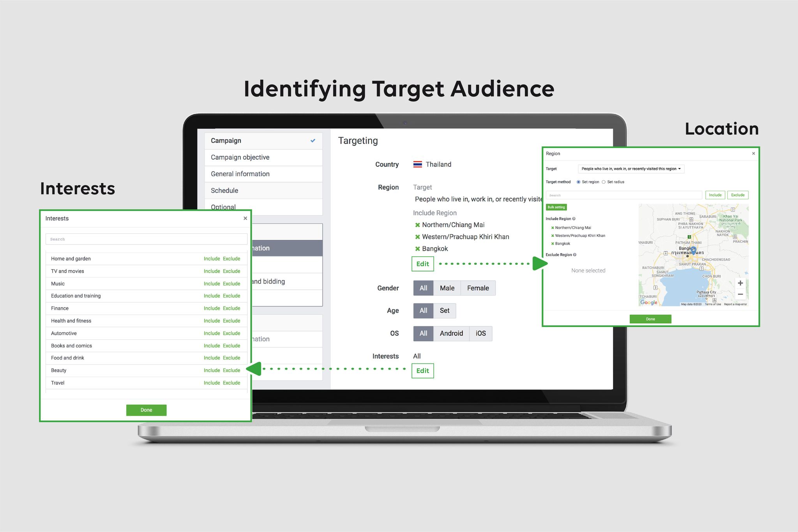Click Done in Interests popup
The width and height of the screenshot is (798, 532).
pos(147,410)
